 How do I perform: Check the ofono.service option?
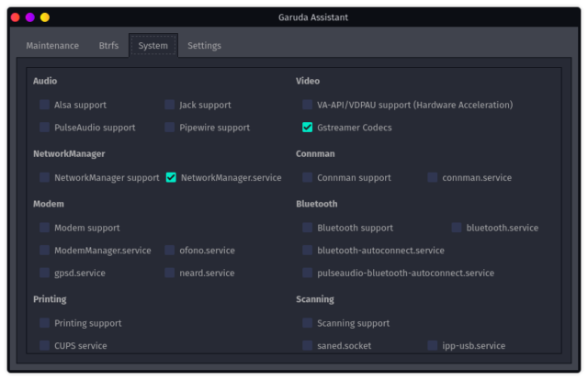170,250
